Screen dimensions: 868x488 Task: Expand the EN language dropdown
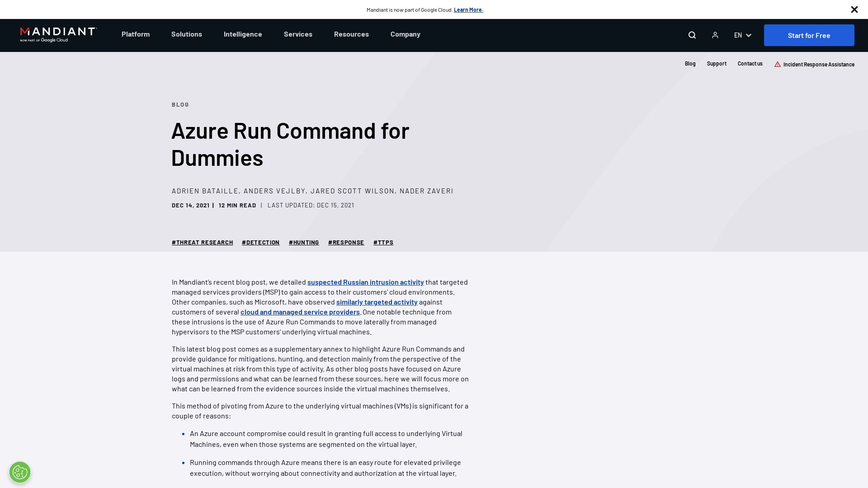[743, 35]
